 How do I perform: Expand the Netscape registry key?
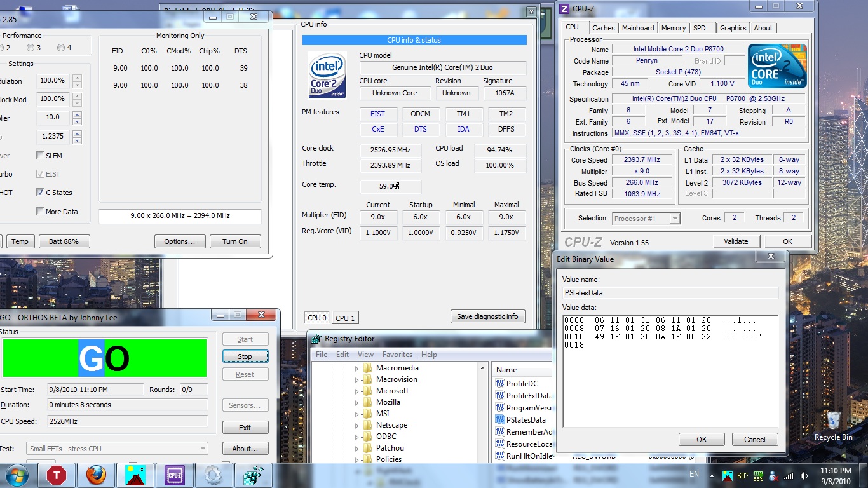(357, 426)
